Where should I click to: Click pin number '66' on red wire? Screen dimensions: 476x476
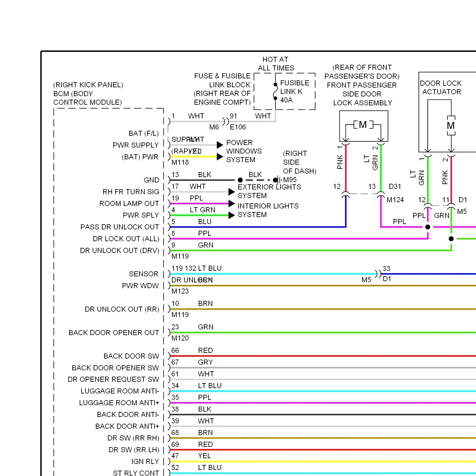(x=175, y=350)
